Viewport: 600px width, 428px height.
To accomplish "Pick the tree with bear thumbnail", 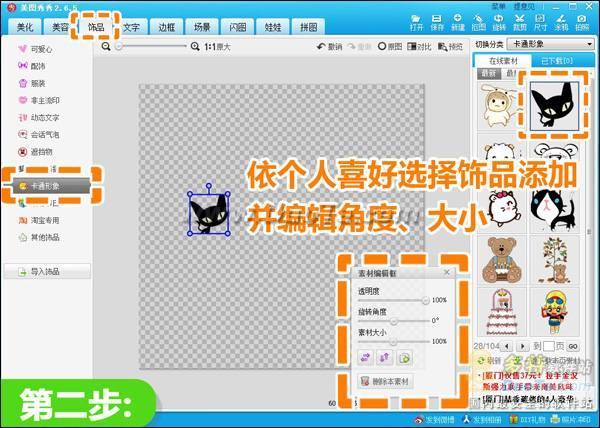I will coord(554,260).
